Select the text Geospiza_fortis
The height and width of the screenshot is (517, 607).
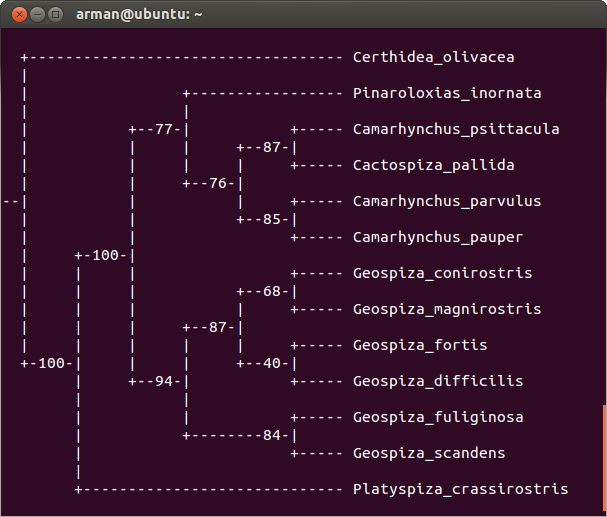[x=420, y=345]
